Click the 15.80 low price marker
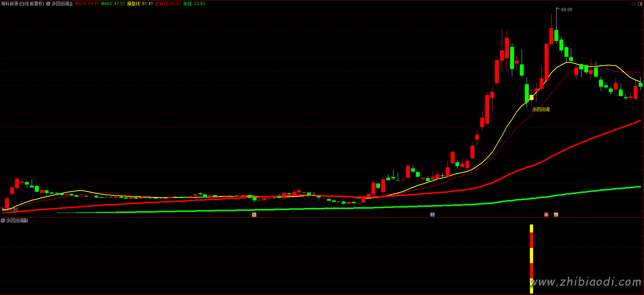This screenshot has height=295, width=644. (11, 209)
